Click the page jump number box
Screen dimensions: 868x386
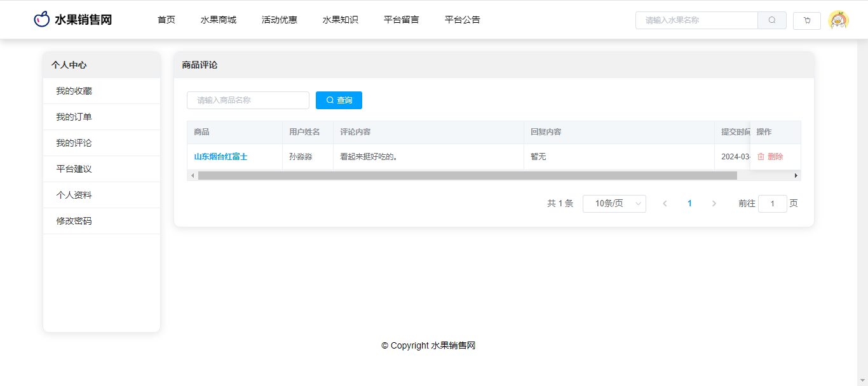tap(772, 204)
